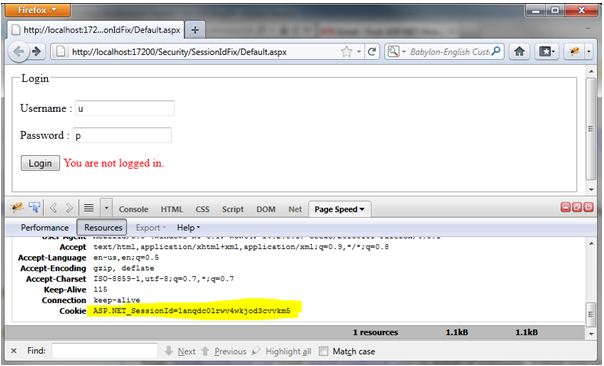Switch to the Script panel
This screenshot has width=604, height=366.
pos(233,209)
